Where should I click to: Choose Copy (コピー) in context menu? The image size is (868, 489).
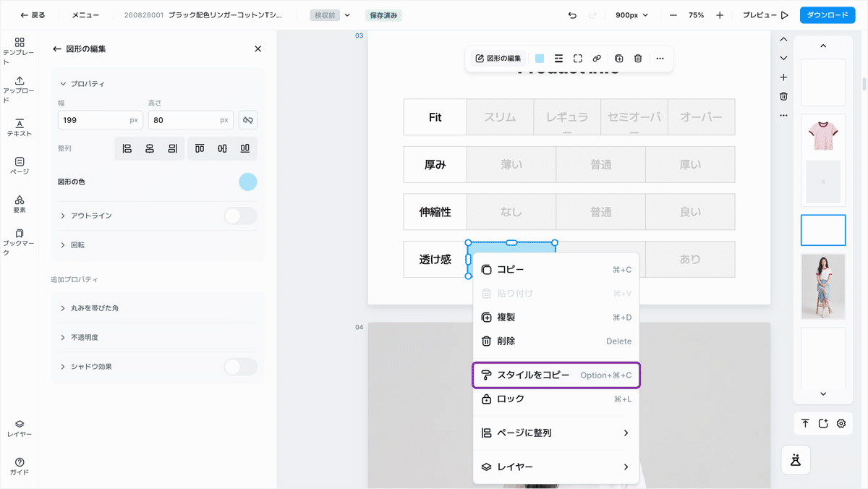[x=556, y=270]
